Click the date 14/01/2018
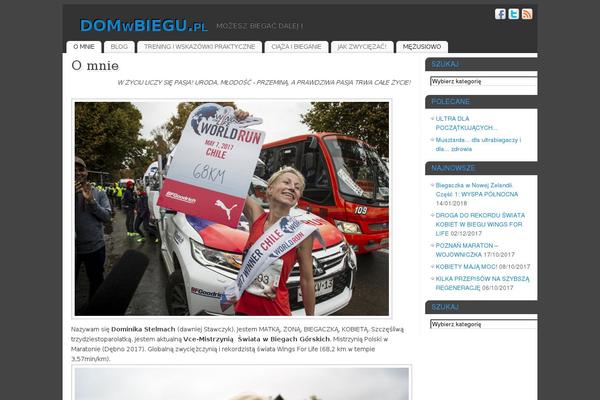 pyautogui.click(x=451, y=203)
